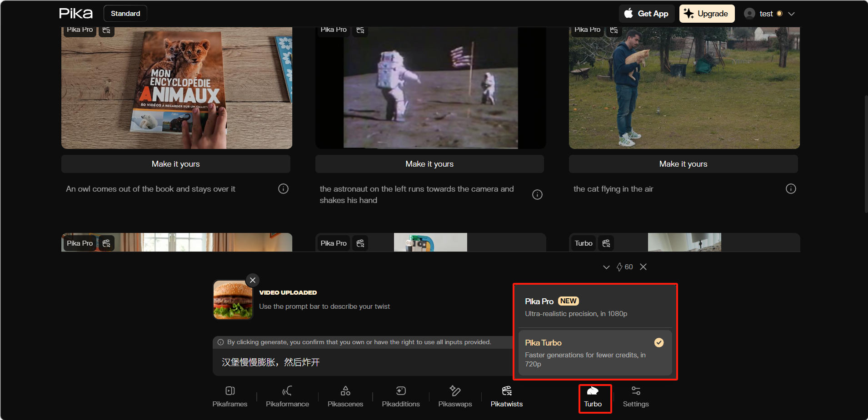Click the prompt text input field
868x420 pixels.
[363, 362]
